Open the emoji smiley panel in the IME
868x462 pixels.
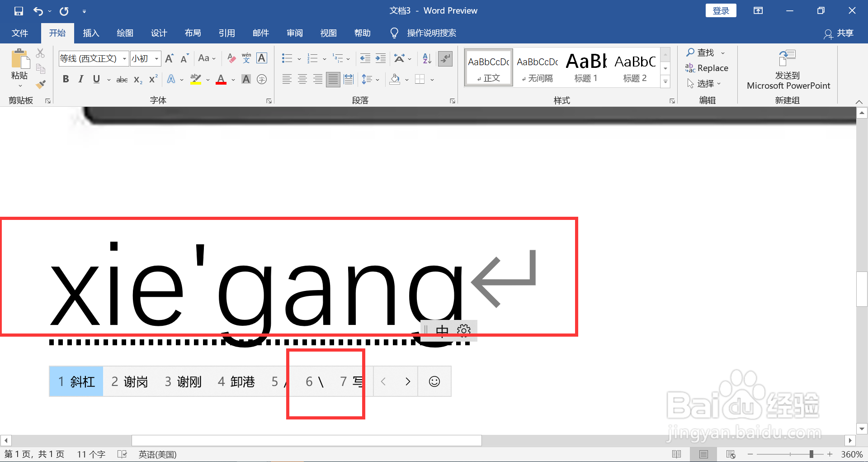pos(434,381)
